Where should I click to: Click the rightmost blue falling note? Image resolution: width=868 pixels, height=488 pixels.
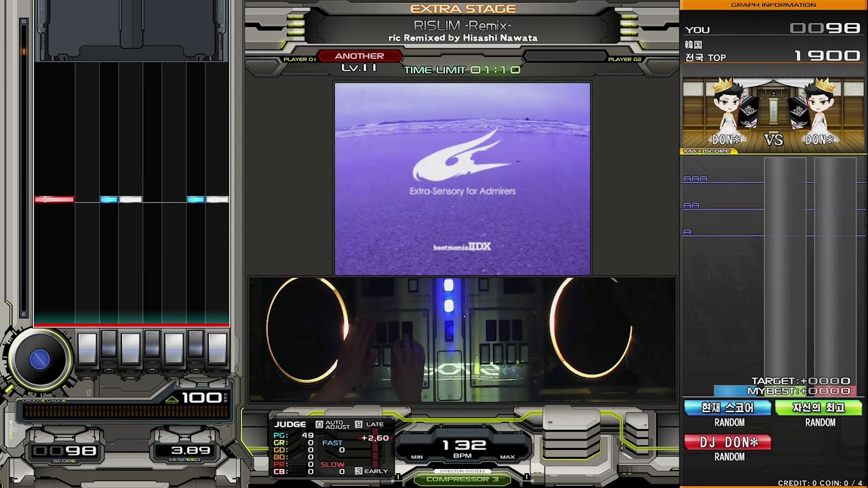click(x=196, y=199)
